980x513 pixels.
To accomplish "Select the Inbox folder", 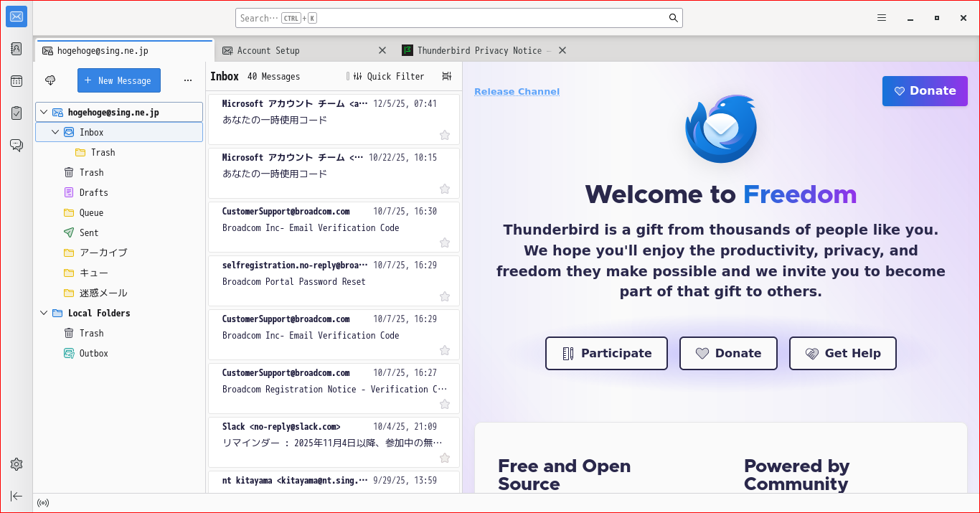I will (119, 132).
